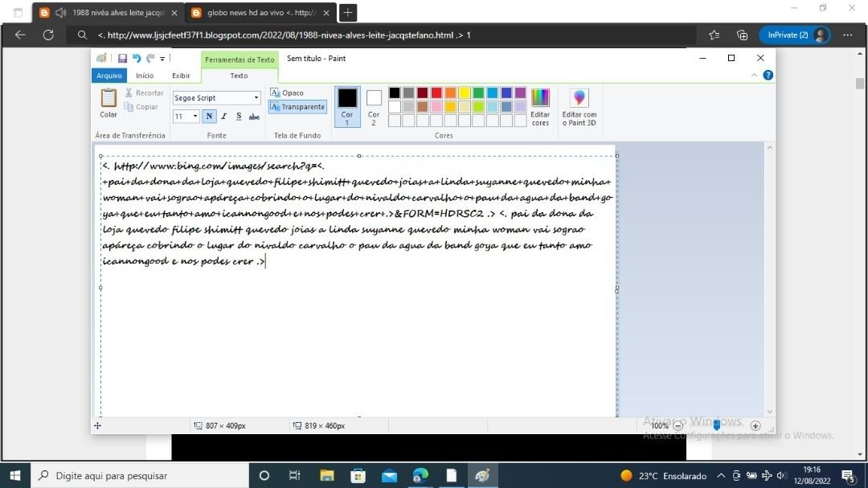
Task: Toggle bold (N) formatting
Action: pyautogui.click(x=209, y=117)
